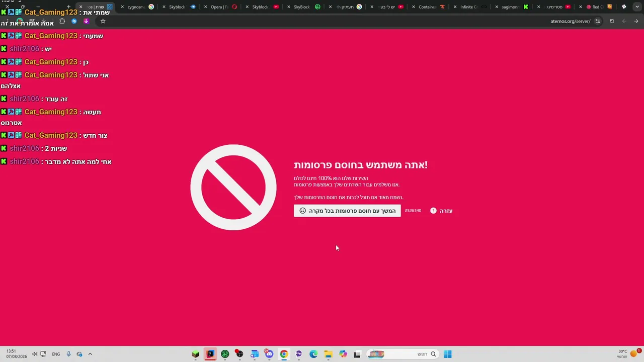Open network settings in system tray
Screen dimensions: 644x362
(x=43, y=354)
